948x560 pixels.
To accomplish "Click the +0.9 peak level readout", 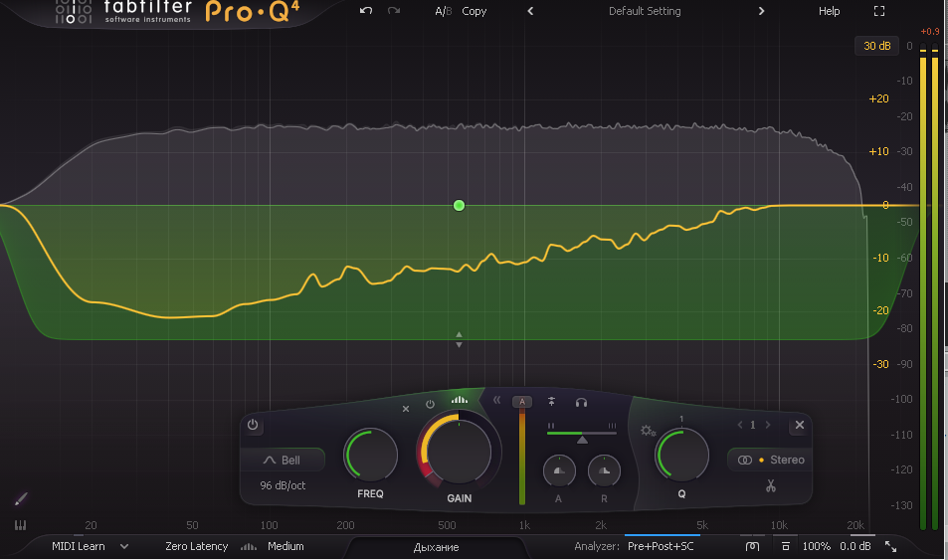I will pyautogui.click(x=930, y=32).
